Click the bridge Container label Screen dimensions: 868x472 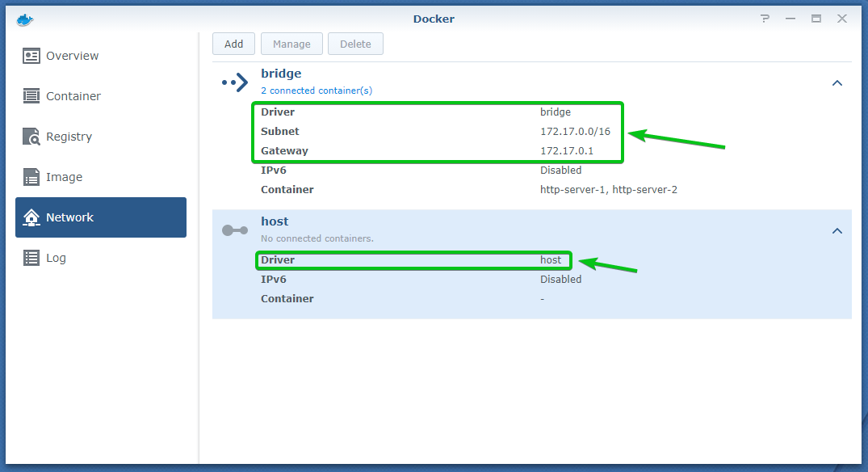click(287, 189)
